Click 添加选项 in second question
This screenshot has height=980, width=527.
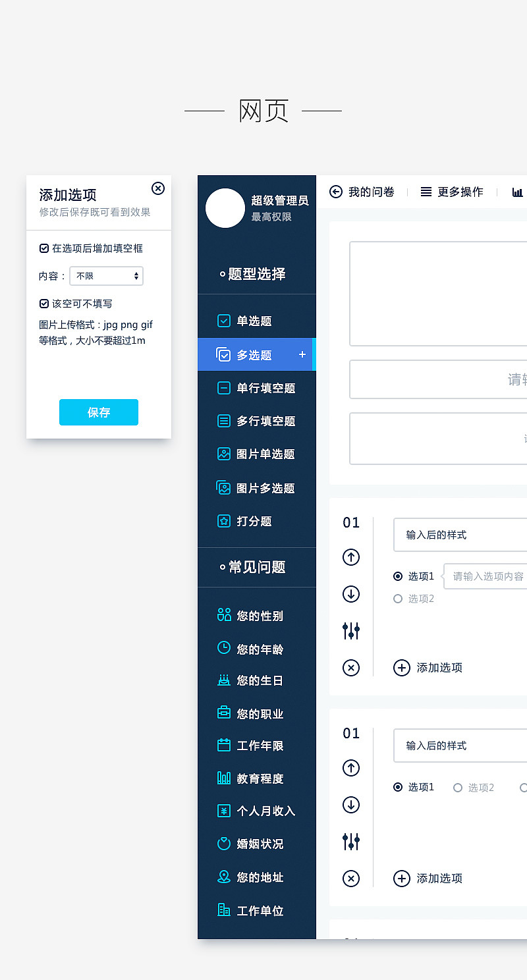pyautogui.click(x=428, y=879)
